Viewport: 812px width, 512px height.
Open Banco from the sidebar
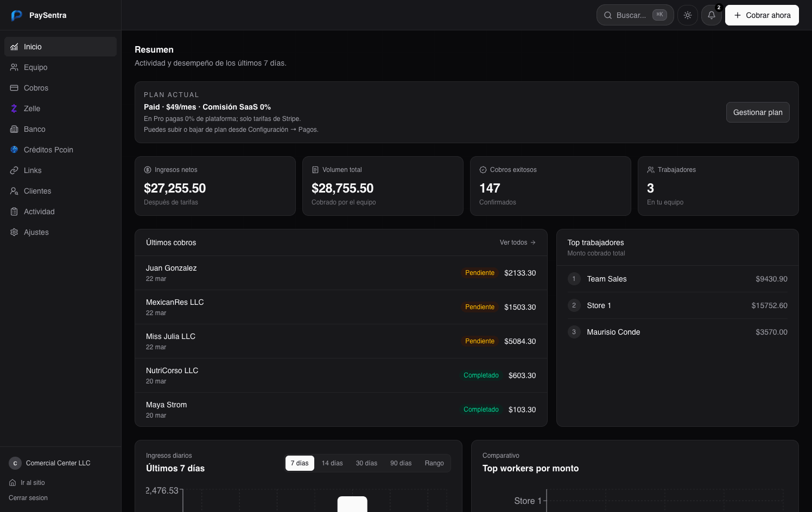pos(34,129)
